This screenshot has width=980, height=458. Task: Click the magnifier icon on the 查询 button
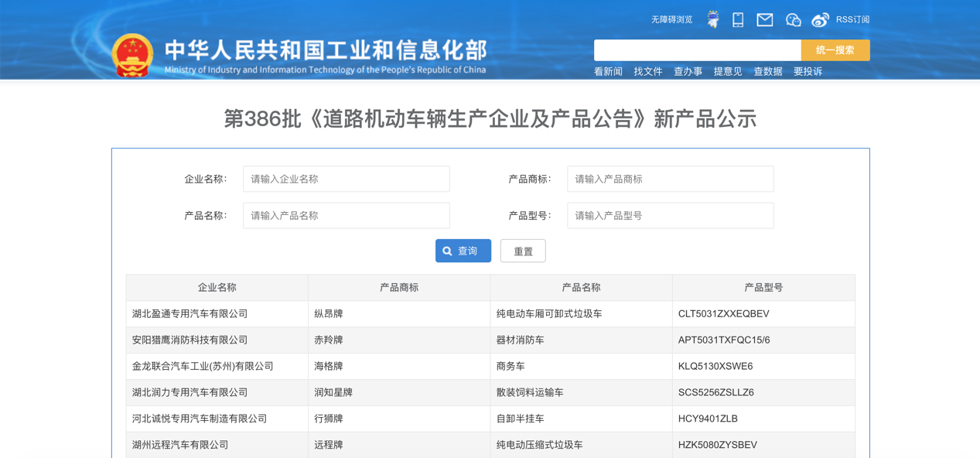447,251
